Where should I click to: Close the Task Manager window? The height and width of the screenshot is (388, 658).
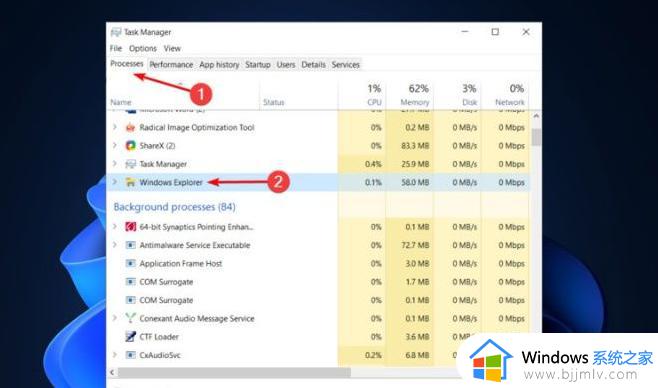point(526,32)
